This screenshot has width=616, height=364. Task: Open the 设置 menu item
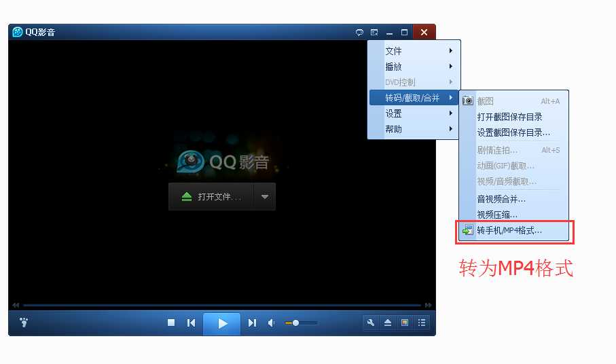coord(414,113)
